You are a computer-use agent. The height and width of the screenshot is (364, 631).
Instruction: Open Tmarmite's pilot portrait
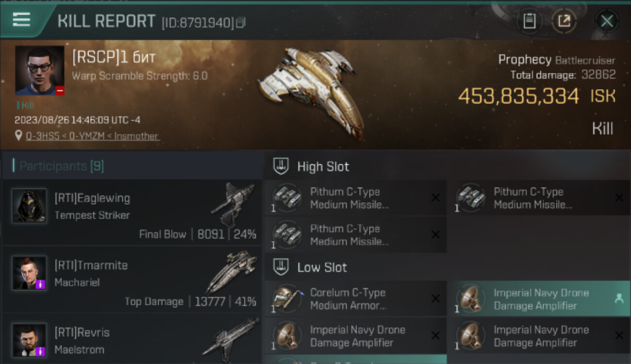(30, 273)
